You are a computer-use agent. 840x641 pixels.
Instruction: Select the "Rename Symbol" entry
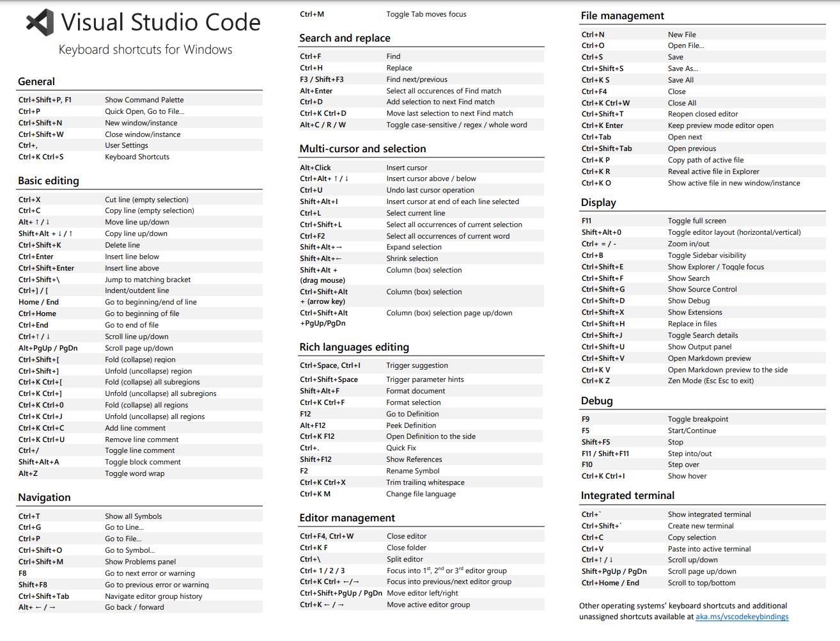coord(412,471)
